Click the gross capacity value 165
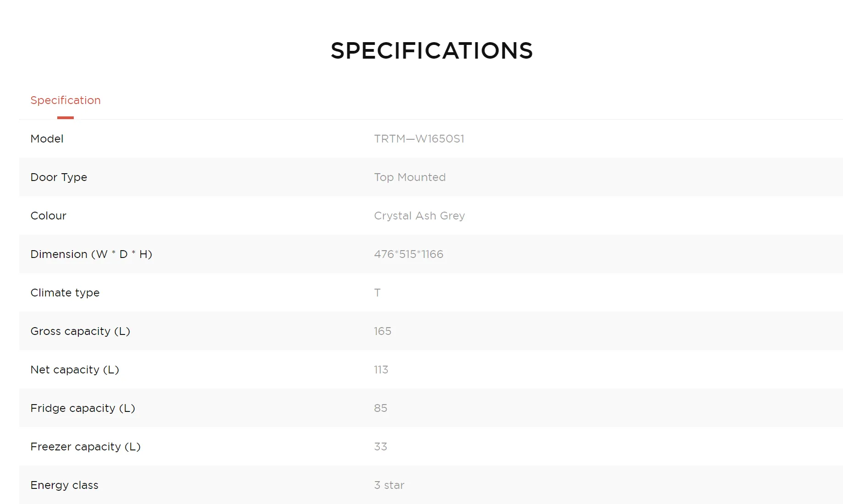843x504 pixels. pyautogui.click(x=383, y=331)
